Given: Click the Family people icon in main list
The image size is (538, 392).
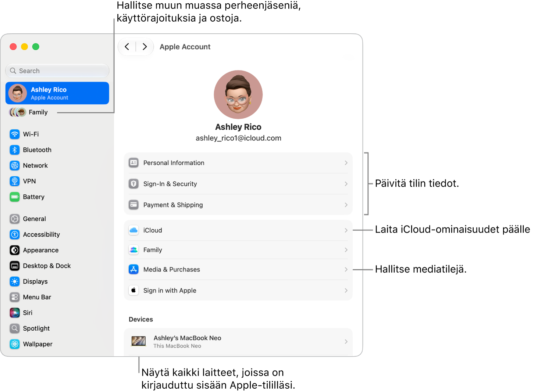Looking at the screenshot, I should 133,250.
